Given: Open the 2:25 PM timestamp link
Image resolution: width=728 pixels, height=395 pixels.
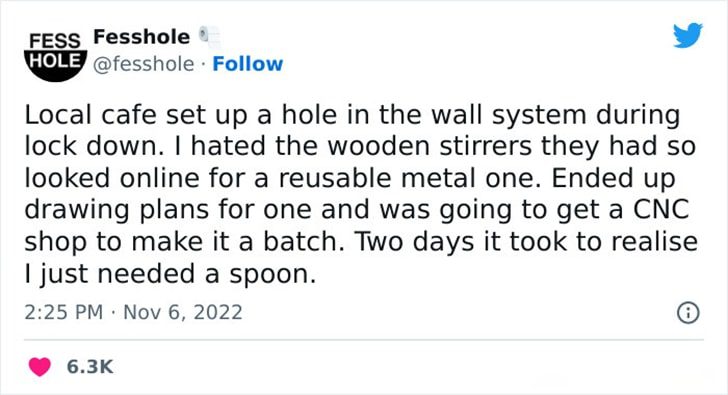Looking at the screenshot, I should click(x=64, y=312).
